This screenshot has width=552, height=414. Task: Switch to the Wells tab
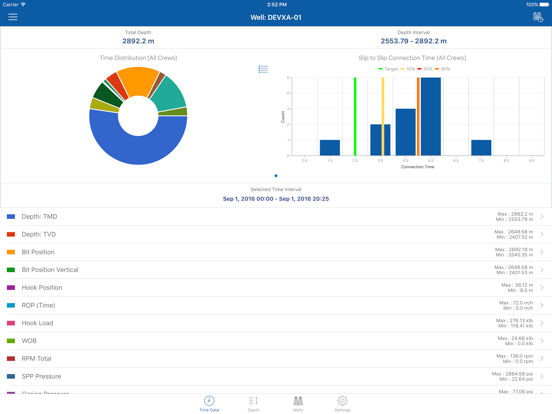298,403
